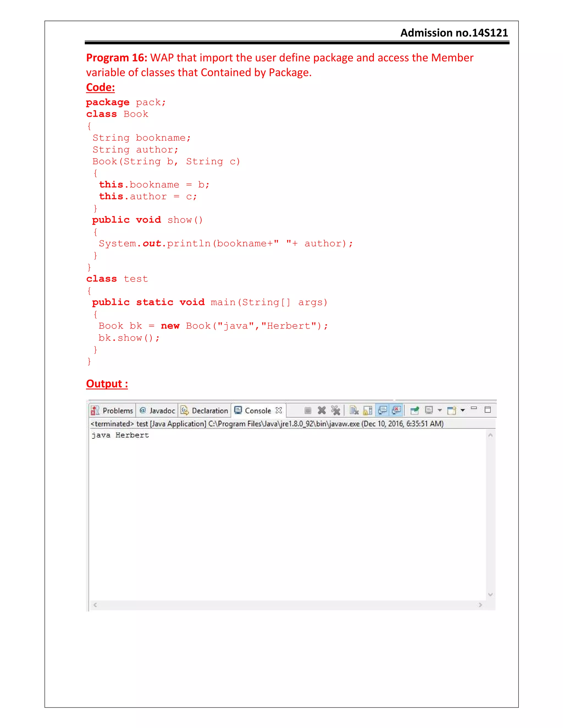This screenshot has width=563, height=728.
Task: Click the Remove Launch X icon
Action: point(322,410)
